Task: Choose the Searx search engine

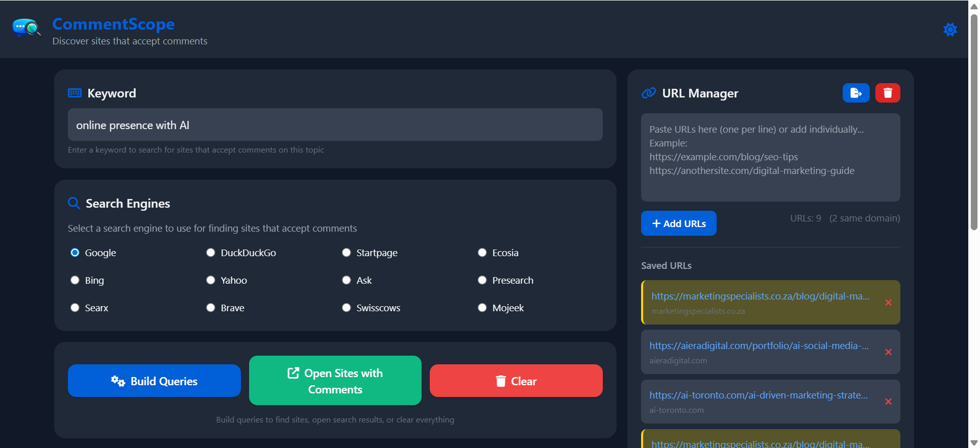Action: pyautogui.click(x=75, y=308)
